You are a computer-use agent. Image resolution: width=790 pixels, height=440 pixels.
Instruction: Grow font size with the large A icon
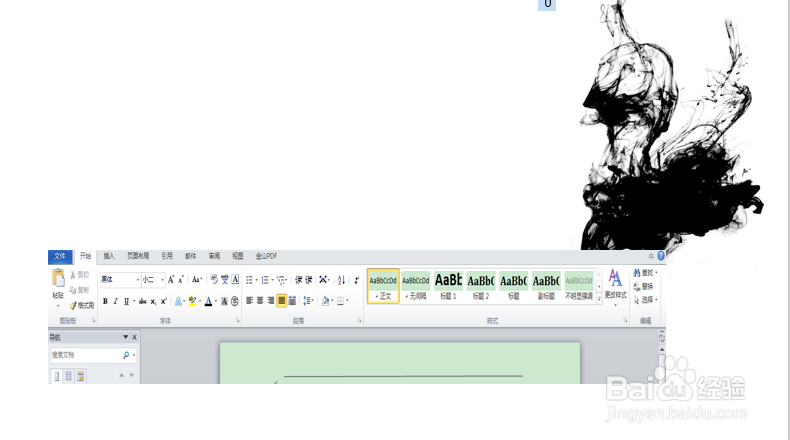171,279
